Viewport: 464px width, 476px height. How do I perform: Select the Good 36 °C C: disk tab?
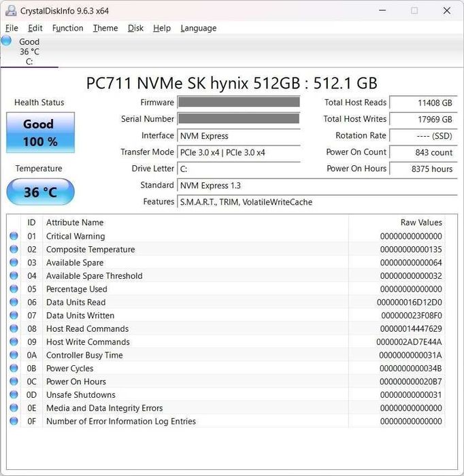point(29,51)
